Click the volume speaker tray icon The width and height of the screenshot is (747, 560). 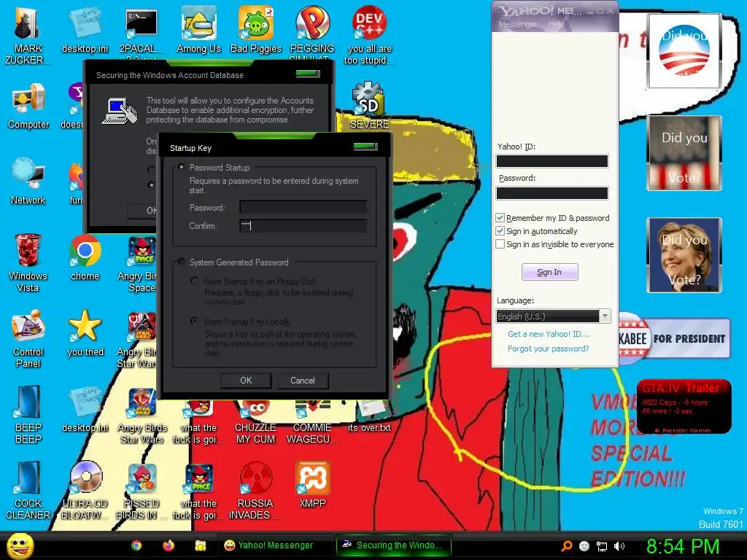[x=619, y=546]
